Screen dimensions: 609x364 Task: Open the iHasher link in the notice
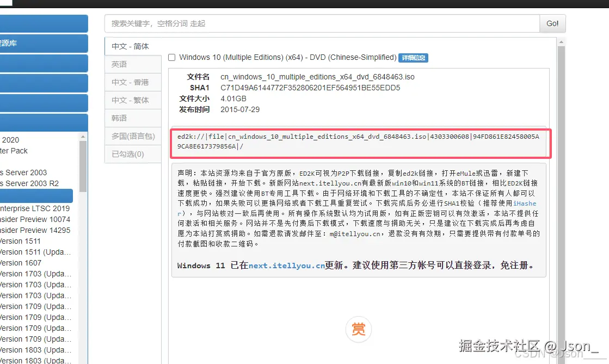525,203
